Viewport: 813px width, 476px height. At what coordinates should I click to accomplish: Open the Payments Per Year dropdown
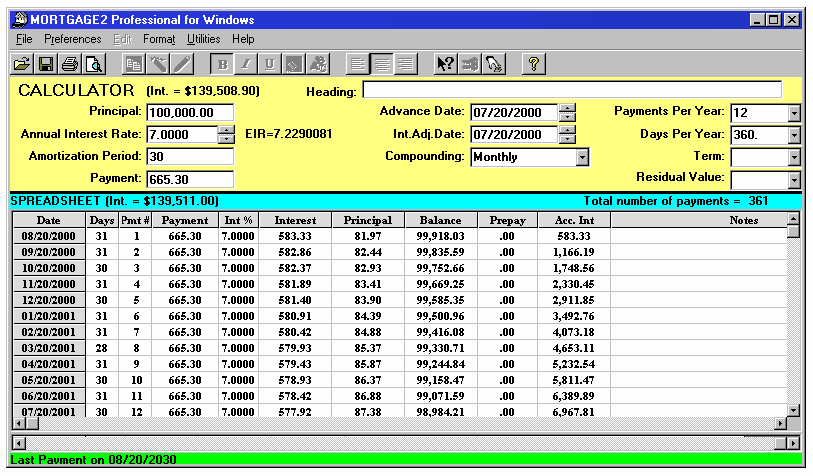coord(794,112)
